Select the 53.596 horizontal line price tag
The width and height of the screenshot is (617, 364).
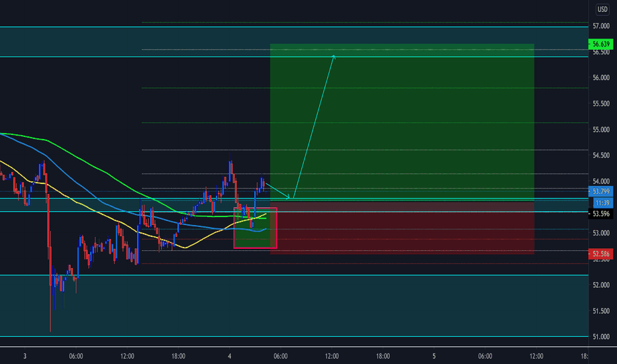point(601,214)
